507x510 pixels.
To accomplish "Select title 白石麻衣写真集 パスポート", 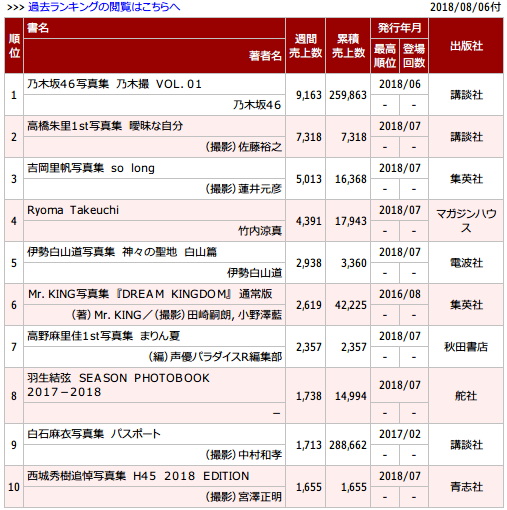I will [x=94, y=434].
